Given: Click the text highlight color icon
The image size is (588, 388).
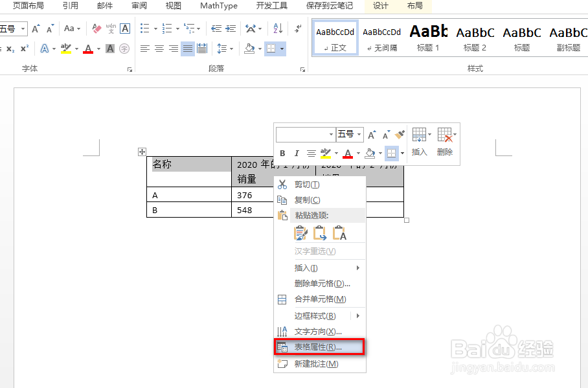Looking at the screenshot, I should tap(65, 48).
